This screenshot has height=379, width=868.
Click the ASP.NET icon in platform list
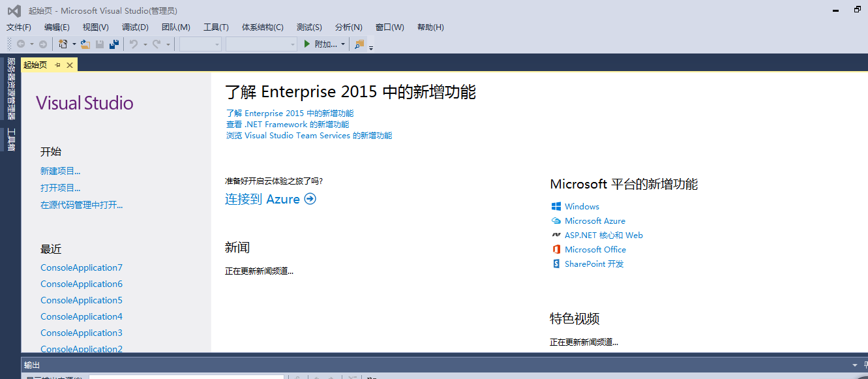click(x=556, y=235)
